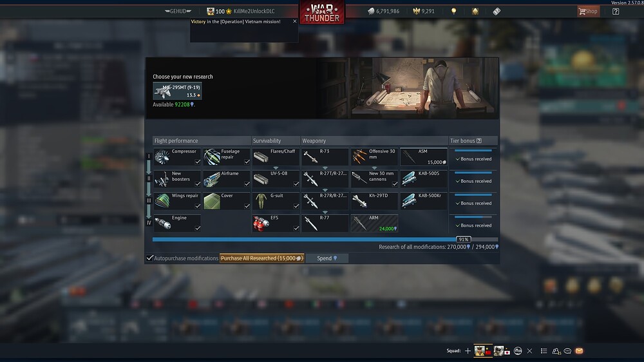Select the KAB-500S bomb modification
644x362 pixels.
424,179
